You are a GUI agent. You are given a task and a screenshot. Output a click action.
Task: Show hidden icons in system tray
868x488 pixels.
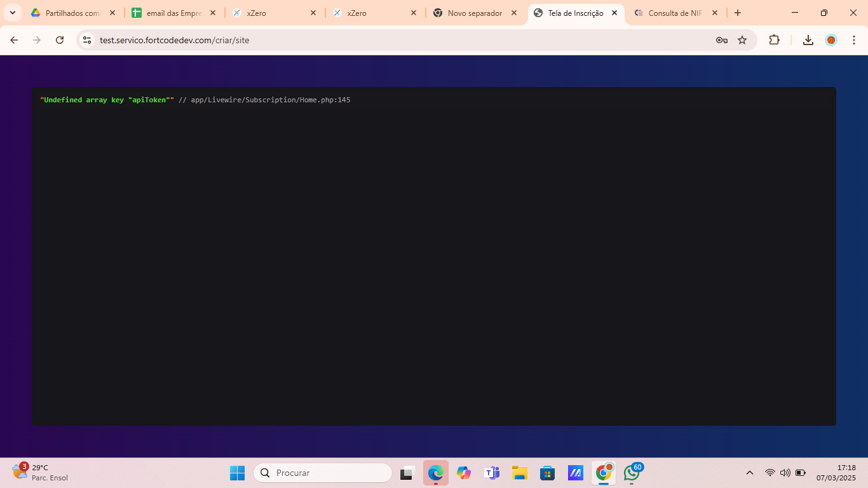point(750,473)
